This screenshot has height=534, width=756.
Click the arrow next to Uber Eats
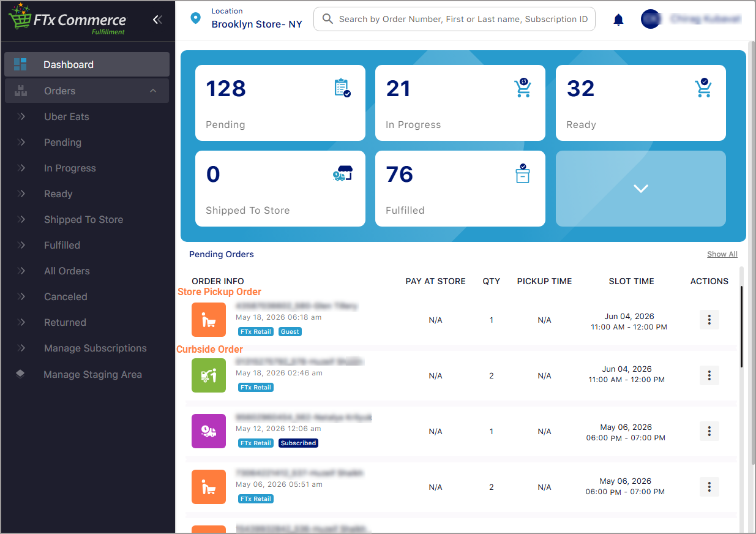click(22, 116)
